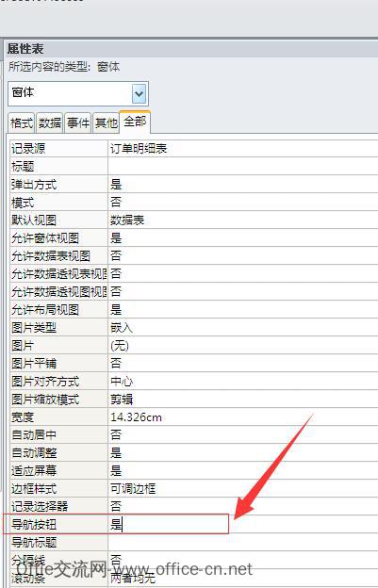
Task: Switch to the 格式 tab
Action: pyautogui.click(x=22, y=122)
